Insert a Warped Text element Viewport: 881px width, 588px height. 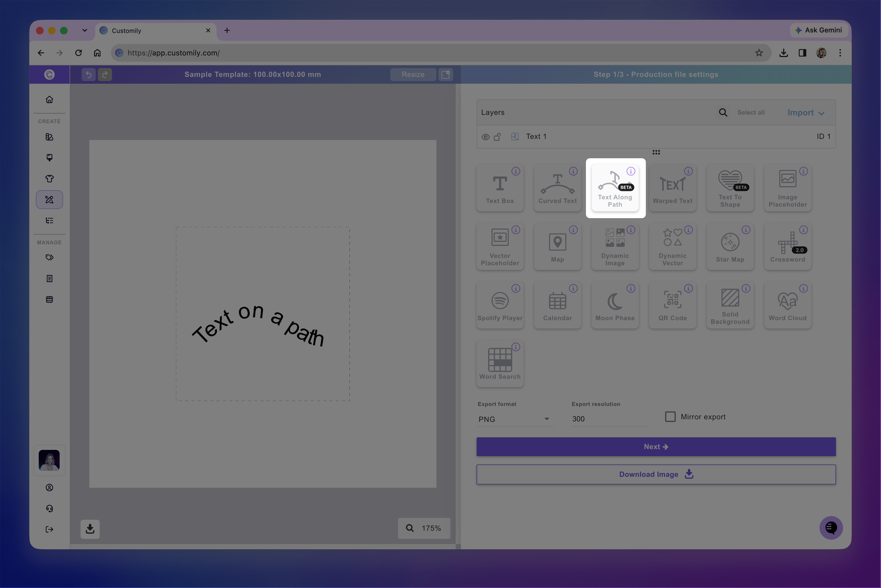point(673,188)
